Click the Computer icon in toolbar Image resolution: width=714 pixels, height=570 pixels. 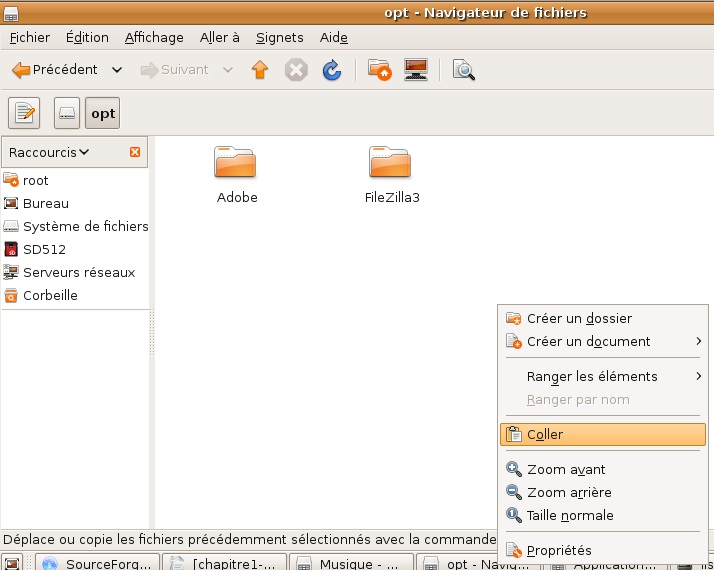(x=416, y=70)
